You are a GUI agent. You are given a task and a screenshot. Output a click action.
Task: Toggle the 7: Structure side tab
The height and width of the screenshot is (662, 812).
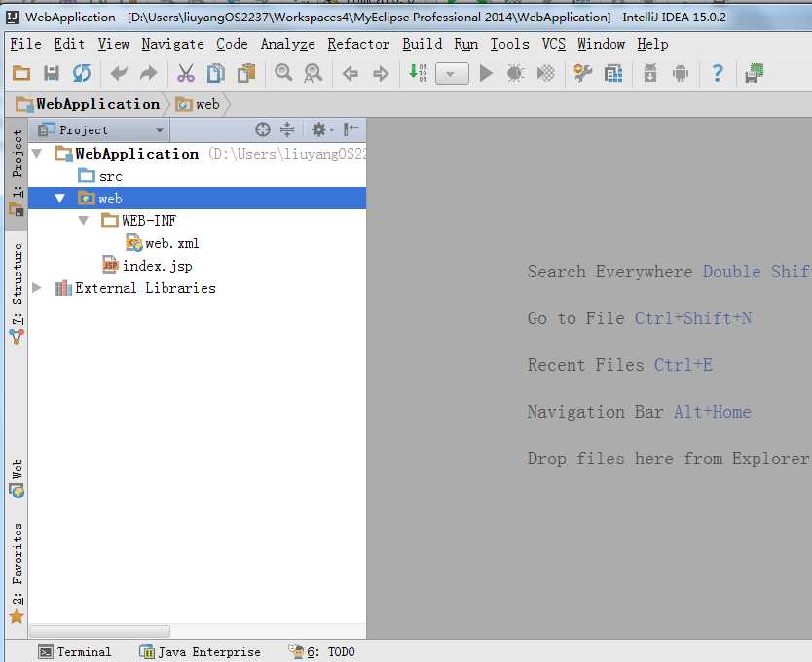(x=18, y=293)
